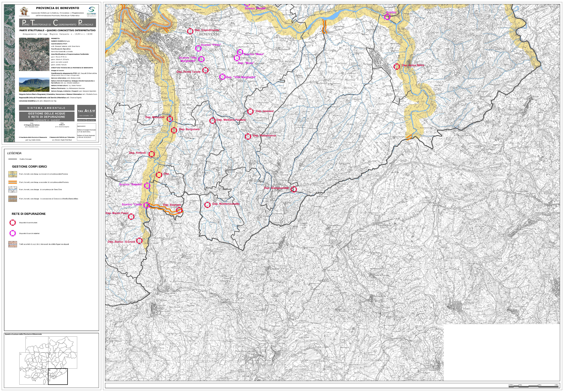Screen dimensions: 564x392
Task: Click the "GESTIONE CORPI IDRICI" heading
Action: point(30,167)
